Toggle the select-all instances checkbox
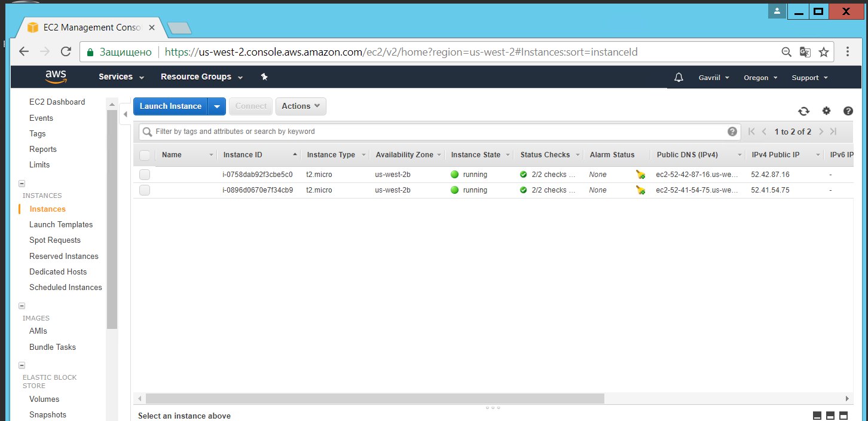 point(145,155)
